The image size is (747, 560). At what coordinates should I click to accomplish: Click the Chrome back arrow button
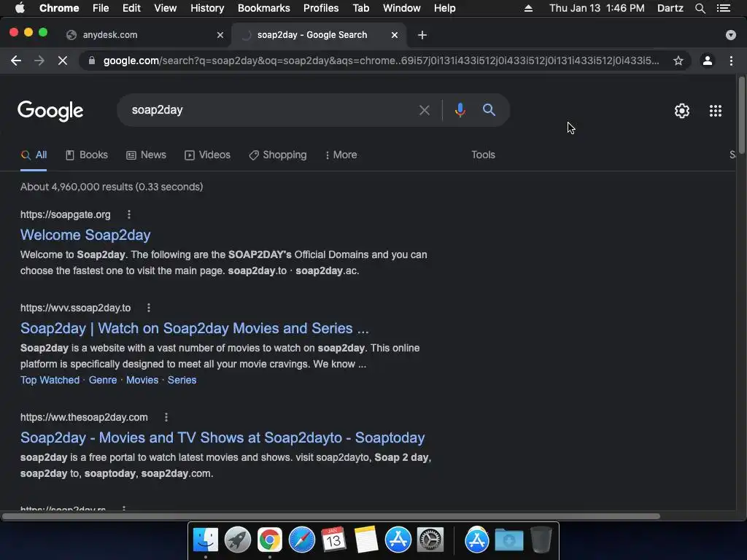pyautogui.click(x=16, y=61)
